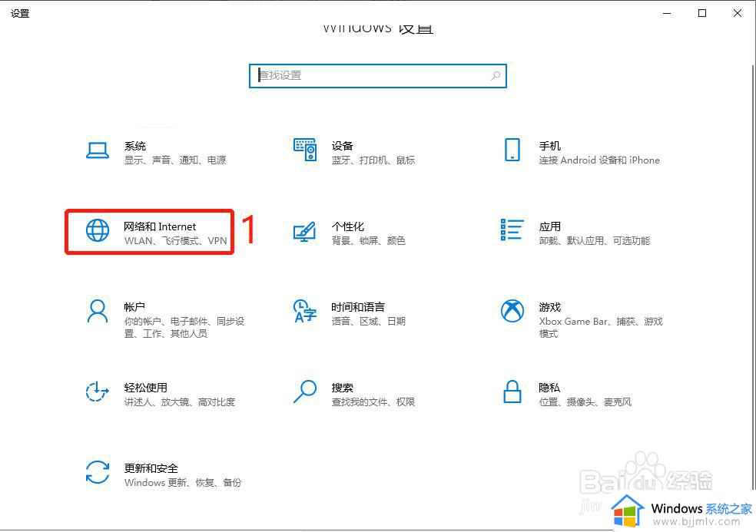Click the 系统 heading link
This screenshot has height=532, width=756.
[x=135, y=146]
